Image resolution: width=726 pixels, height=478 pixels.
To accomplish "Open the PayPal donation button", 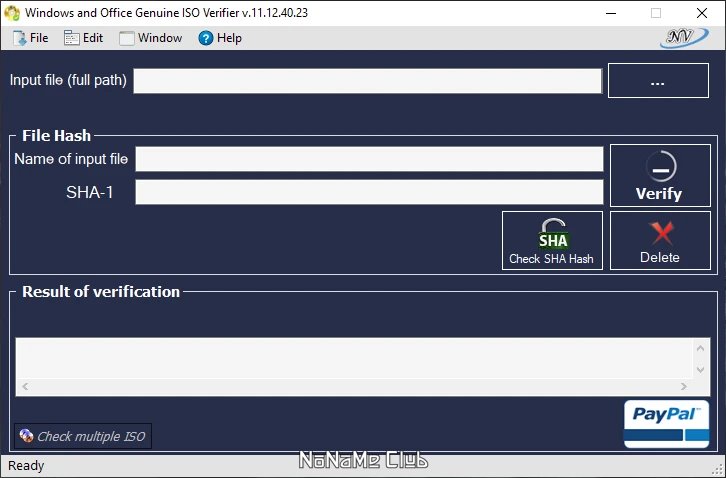I will tap(666, 424).
